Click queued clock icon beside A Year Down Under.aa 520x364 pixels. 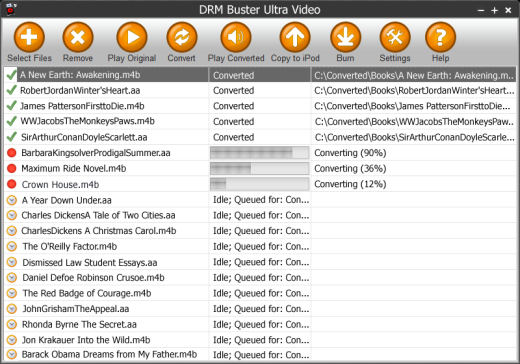[x=12, y=200]
